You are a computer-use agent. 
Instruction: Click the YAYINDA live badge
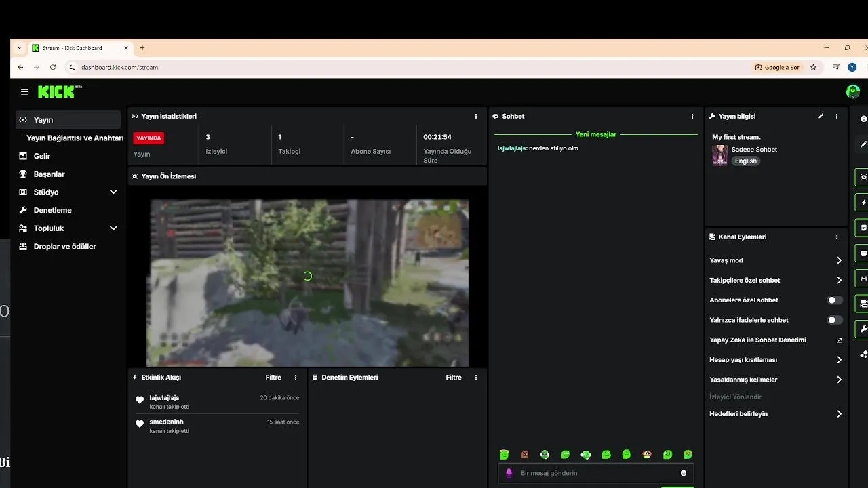pos(149,138)
